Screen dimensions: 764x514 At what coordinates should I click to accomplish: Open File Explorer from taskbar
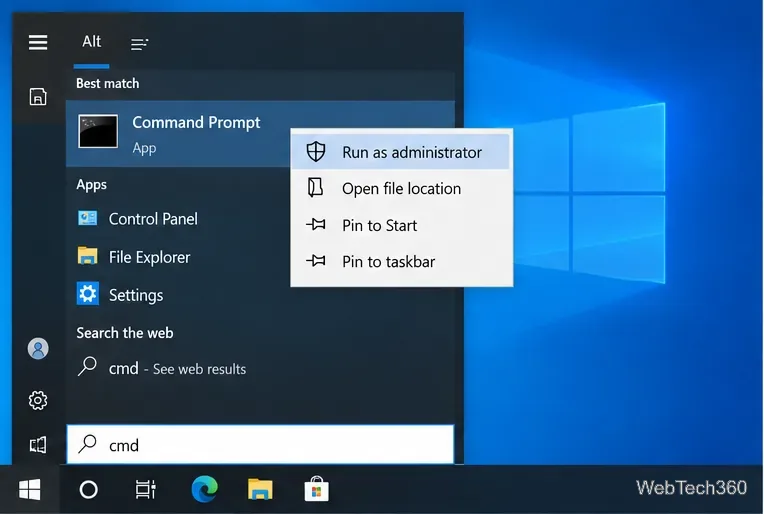tap(260, 489)
